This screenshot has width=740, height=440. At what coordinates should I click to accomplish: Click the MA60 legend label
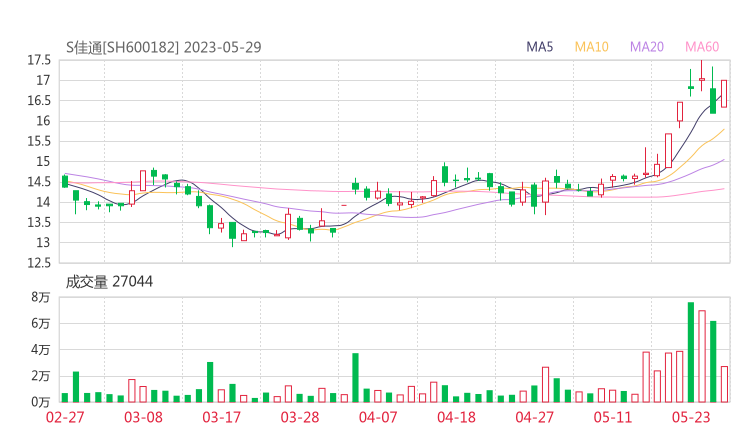click(x=702, y=47)
